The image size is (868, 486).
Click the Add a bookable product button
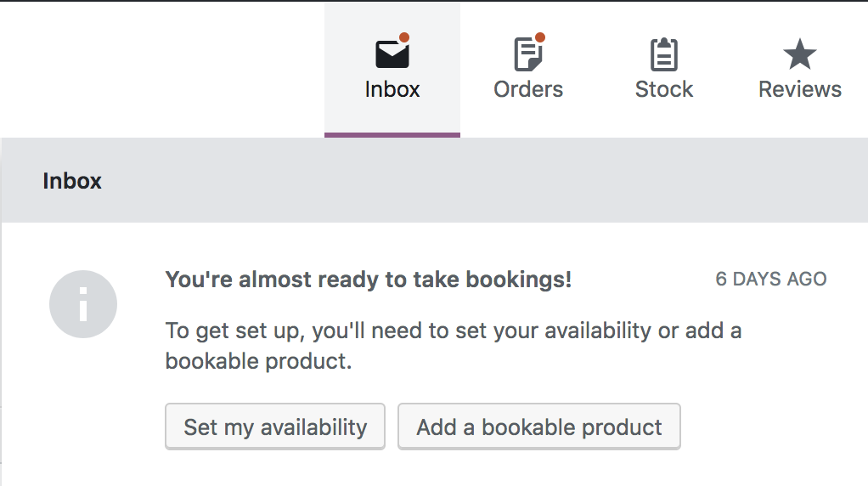(539, 427)
